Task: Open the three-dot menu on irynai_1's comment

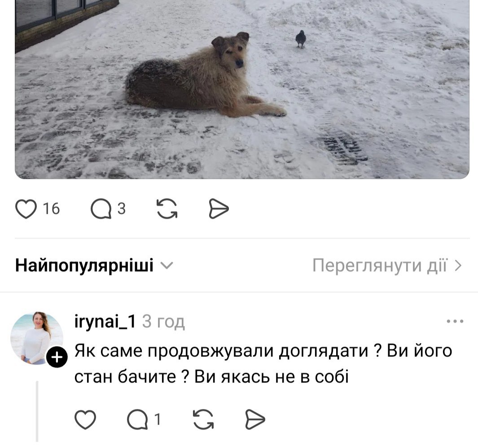Action: 455,321
